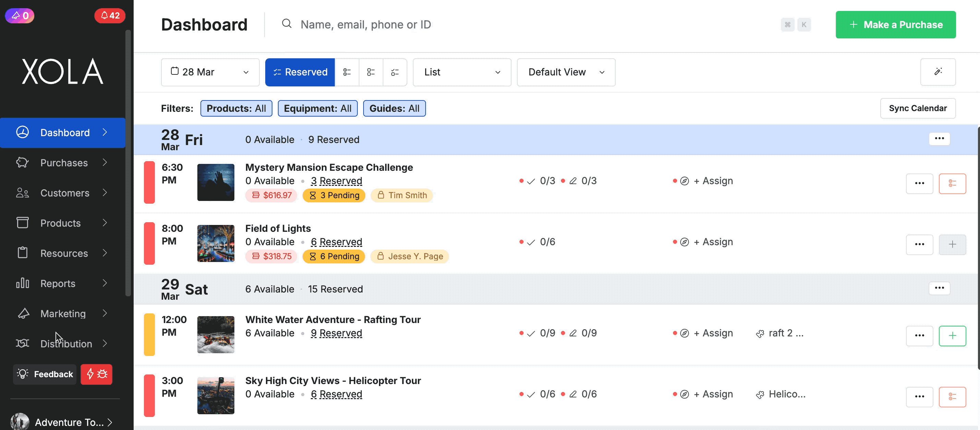Toggle the Reserved status filter
The image size is (980, 430).
coord(300,72)
